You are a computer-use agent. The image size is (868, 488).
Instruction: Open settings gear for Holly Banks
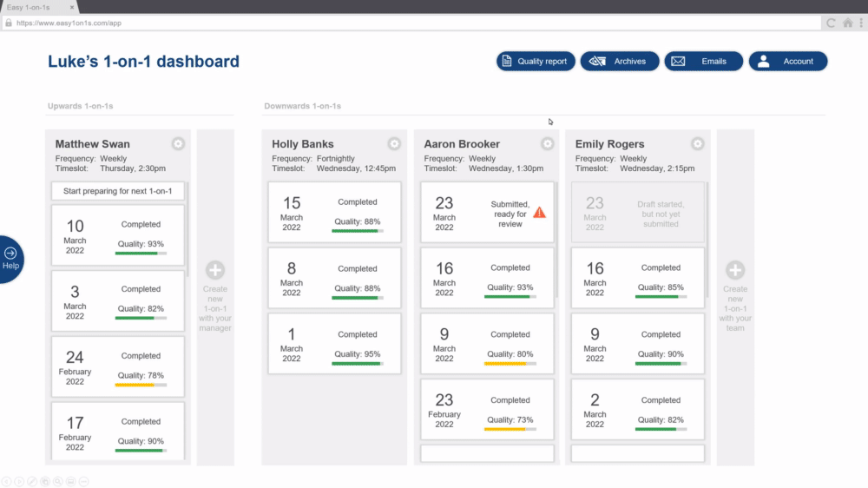point(394,144)
